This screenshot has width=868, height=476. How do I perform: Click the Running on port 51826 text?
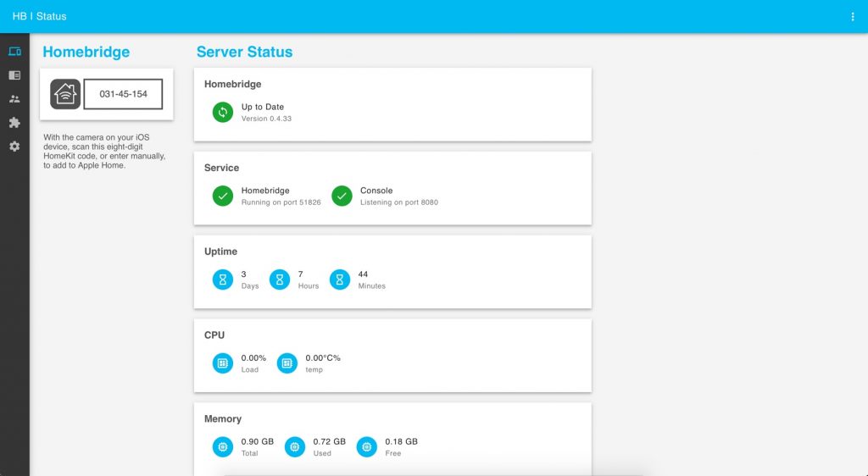[281, 202]
